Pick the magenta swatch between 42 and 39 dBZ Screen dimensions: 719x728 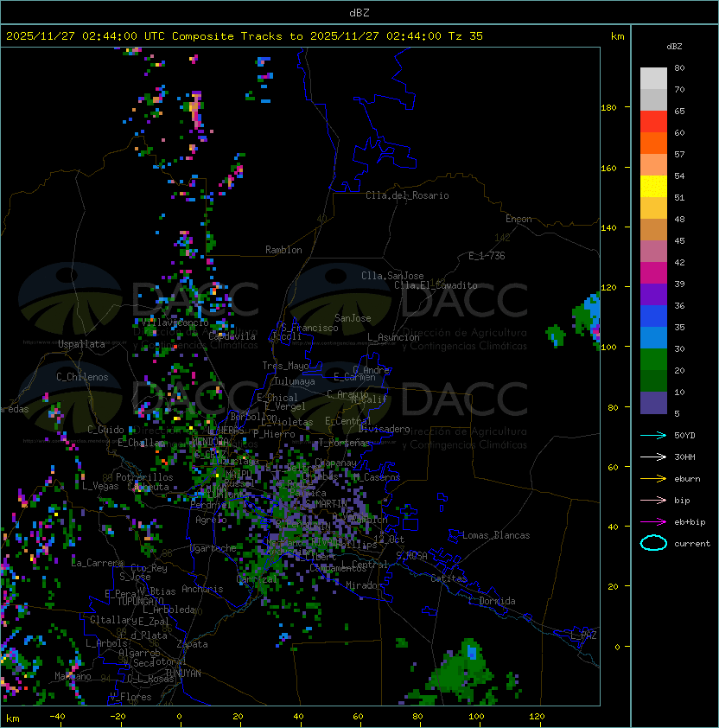[x=653, y=273]
